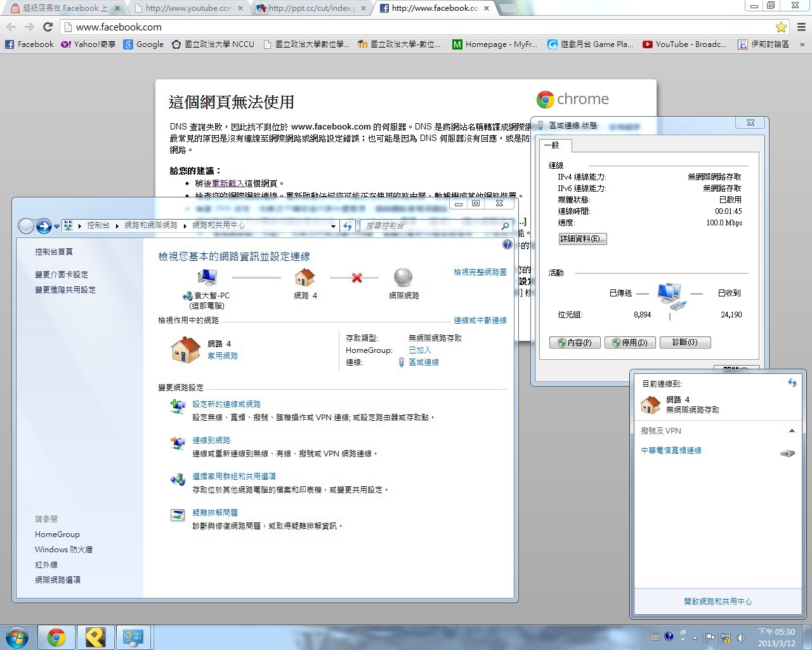Screen dimensions: 812x650
Task: Open Chrome from the taskbar
Action: (x=56, y=637)
